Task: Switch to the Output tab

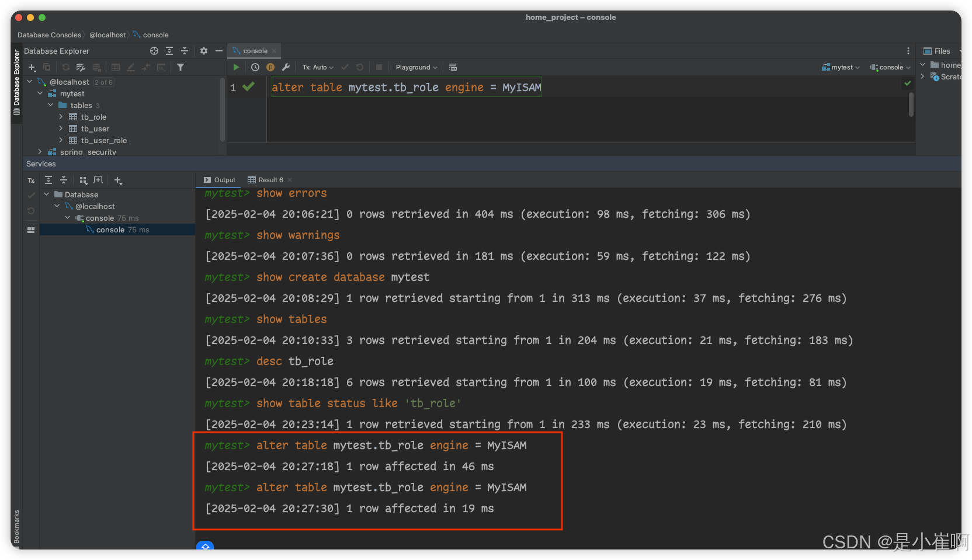Action: click(x=220, y=180)
